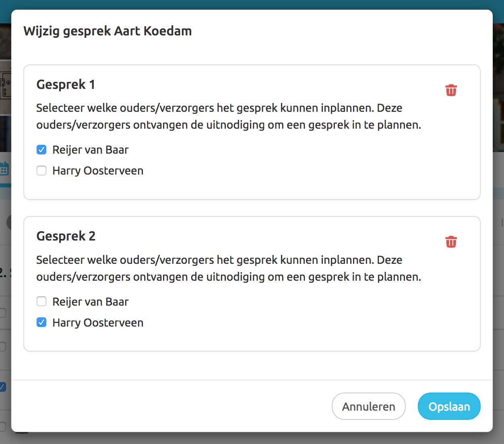Click the Reijer van Baar name label in Gesprek 2

click(91, 302)
